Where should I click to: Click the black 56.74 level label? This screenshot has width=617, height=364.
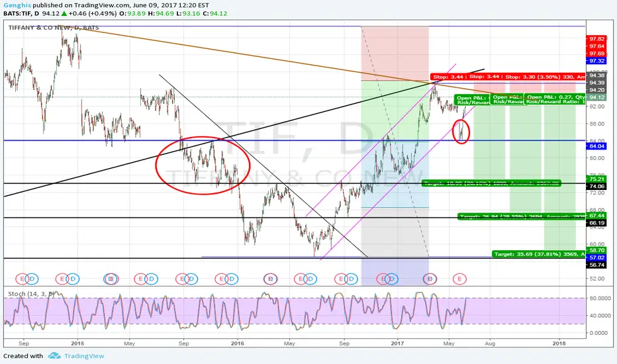596,265
